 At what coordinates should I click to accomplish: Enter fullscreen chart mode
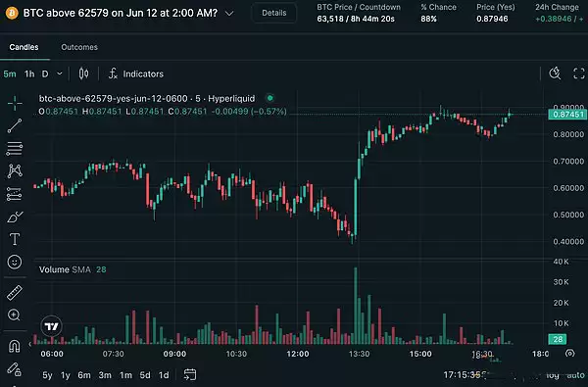pos(579,73)
